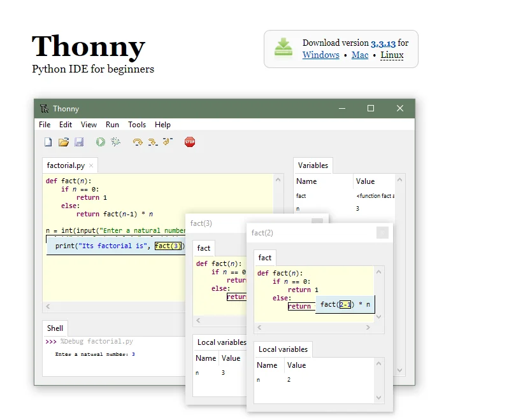Click the Name header in fact(2) Local variables
Image resolution: width=523 pixels, height=420 pixels.
(267, 365)
